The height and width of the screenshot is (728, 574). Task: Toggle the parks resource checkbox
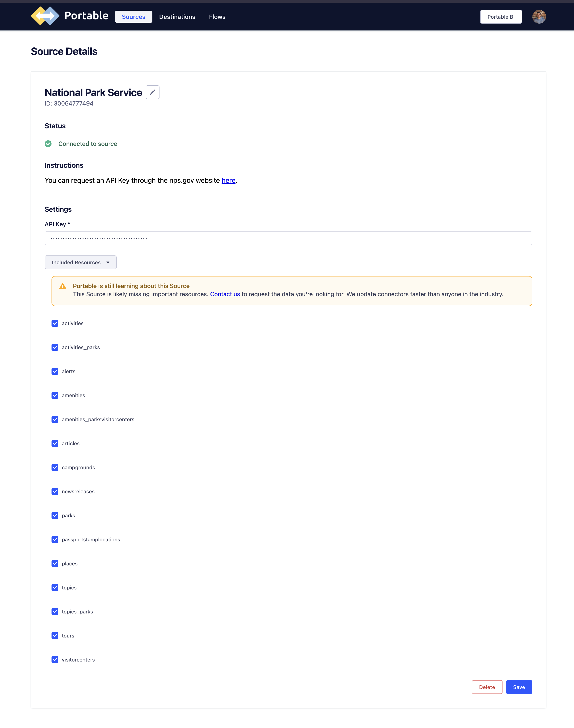[55, 515]
